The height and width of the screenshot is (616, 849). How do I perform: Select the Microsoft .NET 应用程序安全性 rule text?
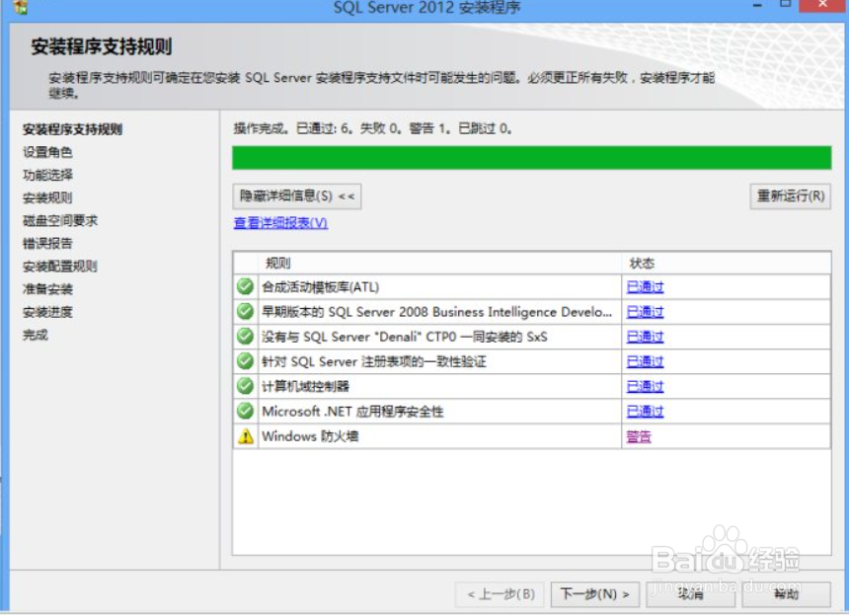coord(352,411)
